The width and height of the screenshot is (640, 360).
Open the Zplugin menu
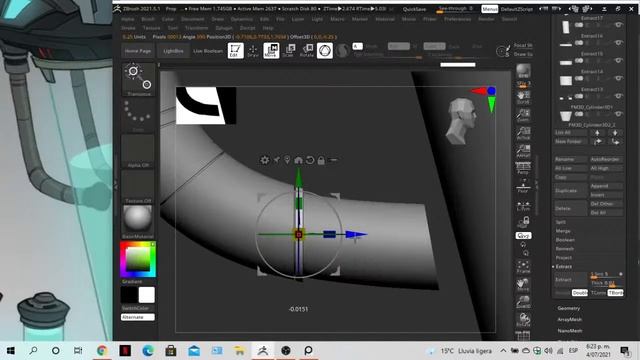[x=224, y=28]
